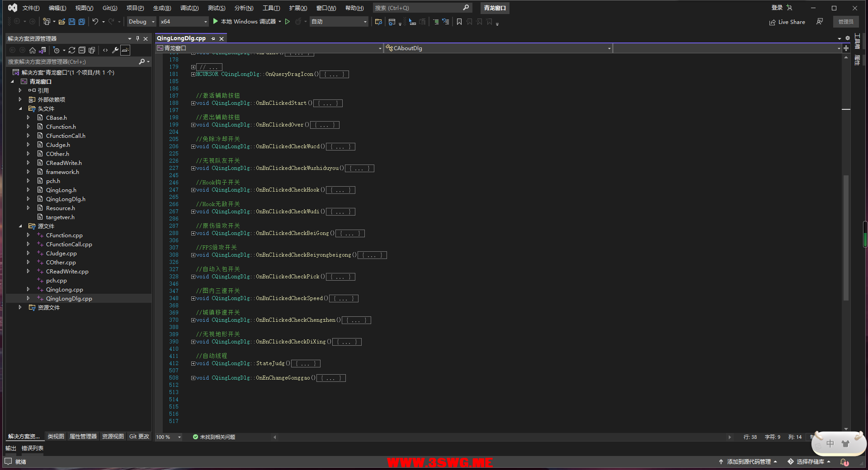
Task: Open the 100 % zoom dropdown
Action: click(x=169, y=437)
